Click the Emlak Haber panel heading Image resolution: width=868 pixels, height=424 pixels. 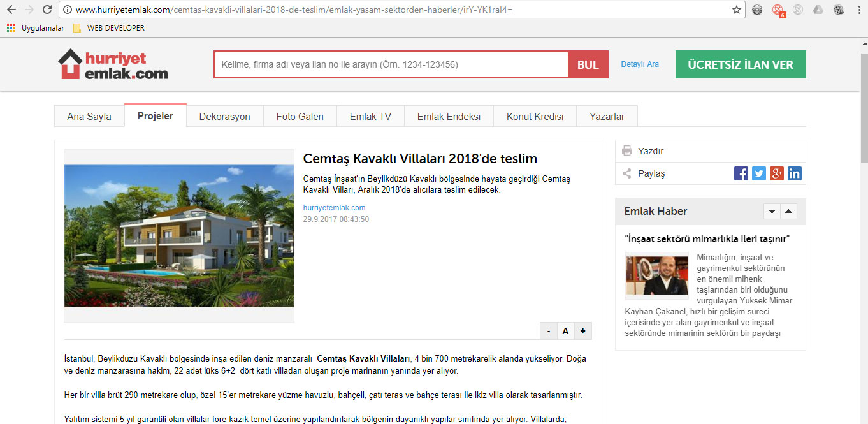[x=656, y=212]
